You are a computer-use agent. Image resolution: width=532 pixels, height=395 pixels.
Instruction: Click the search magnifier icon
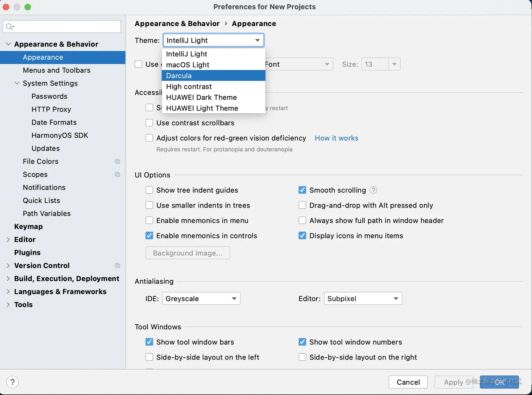point(10,26)
